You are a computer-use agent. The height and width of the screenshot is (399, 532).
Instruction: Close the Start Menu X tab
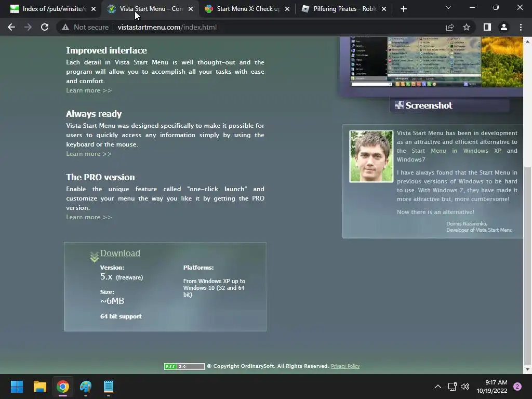[x=287, y=9]
